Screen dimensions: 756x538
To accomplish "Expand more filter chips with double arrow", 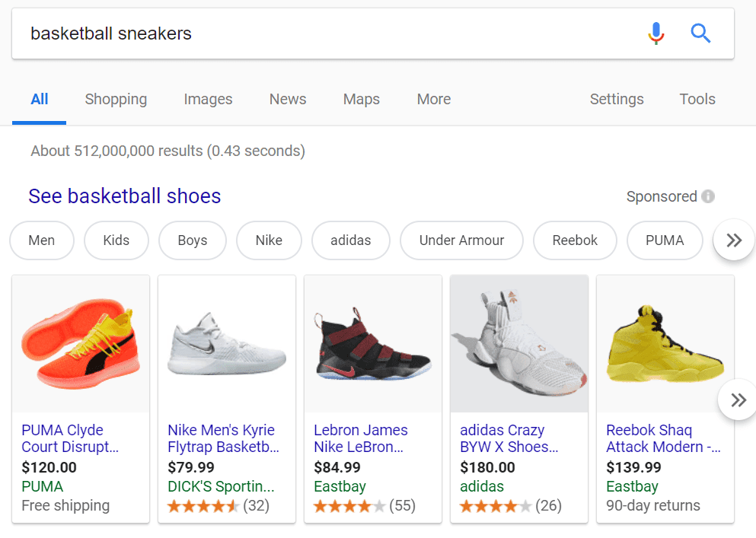I will [x=734, y=240].
